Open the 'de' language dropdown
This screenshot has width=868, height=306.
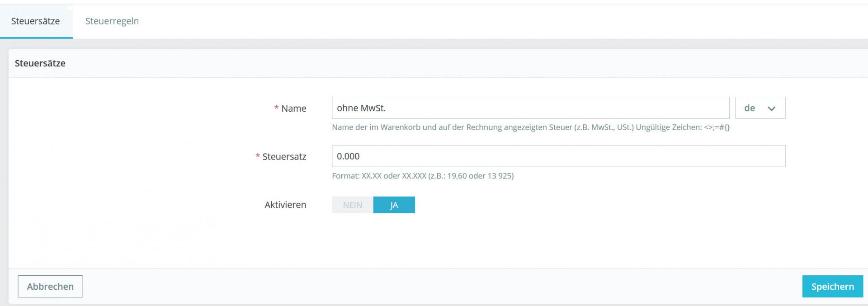pos(760,108)
